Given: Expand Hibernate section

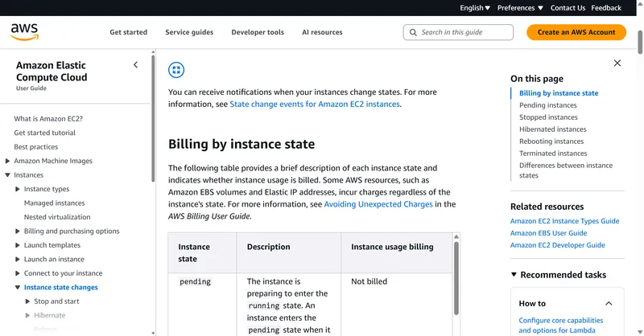Looking at the screenshot, I should [27, 315].
